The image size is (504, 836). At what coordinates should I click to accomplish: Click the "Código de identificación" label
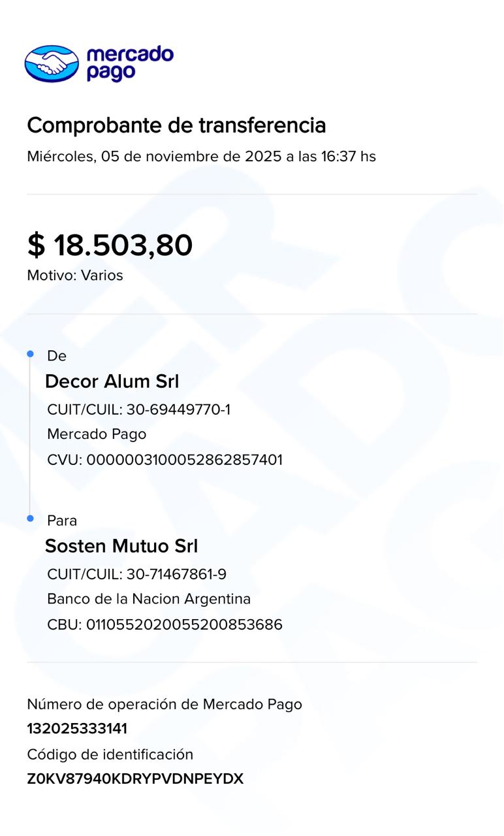[110, 754]
